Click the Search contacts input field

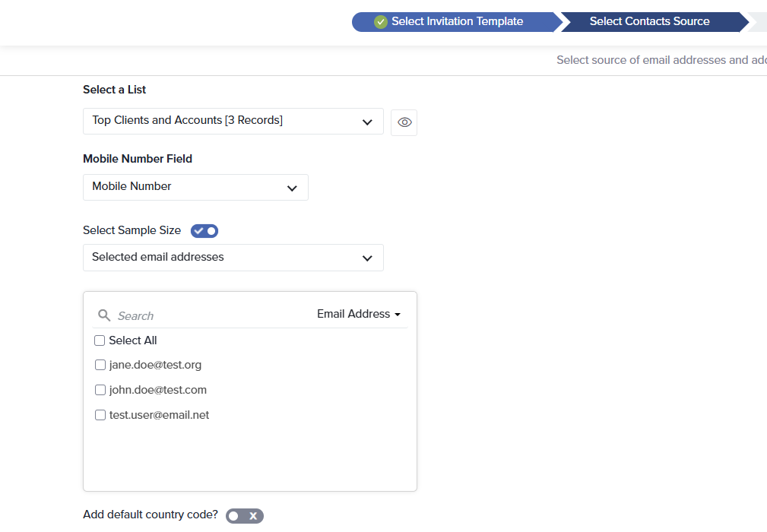coord(205,315)
